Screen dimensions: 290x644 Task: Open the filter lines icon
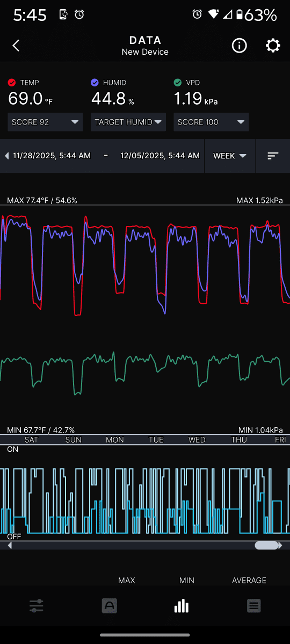click(273, 156)
